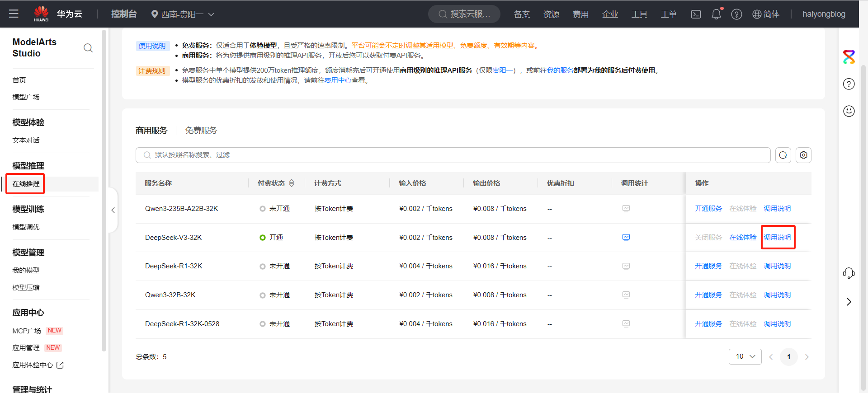This screenshot has width=868, height=393.
Task: Expand the right side panel arrow
Action: [849, 302]
